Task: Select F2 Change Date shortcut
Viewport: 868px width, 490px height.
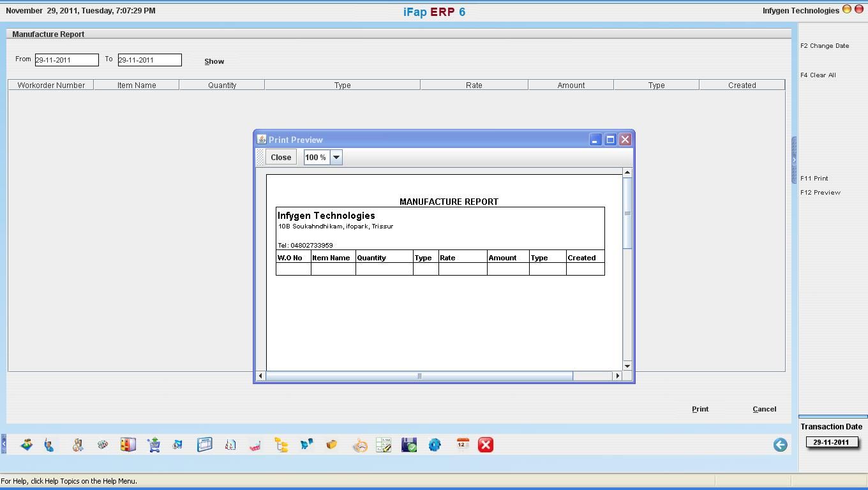Action: coord(825,46)
